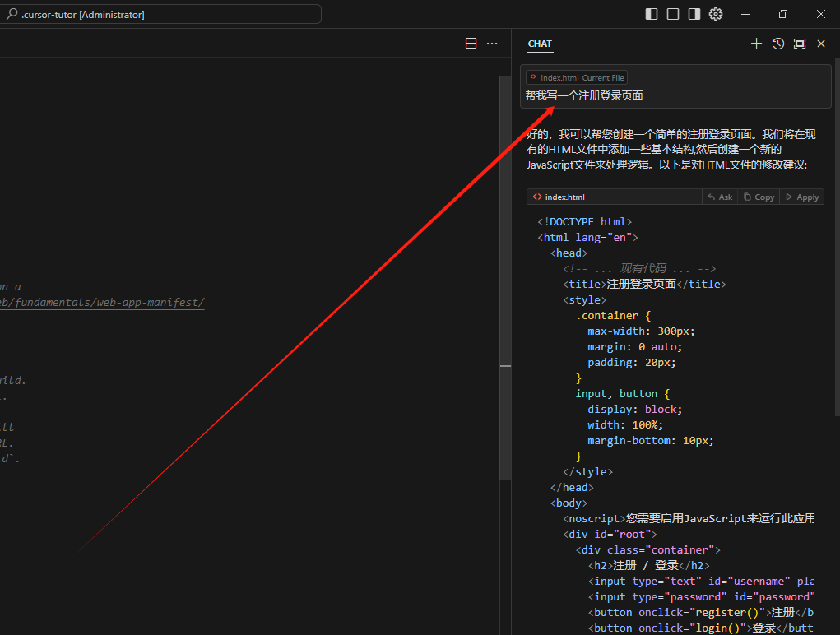Start a new chat with the plus icon
This screenshot has width=840, height=635.
(756, 43)
